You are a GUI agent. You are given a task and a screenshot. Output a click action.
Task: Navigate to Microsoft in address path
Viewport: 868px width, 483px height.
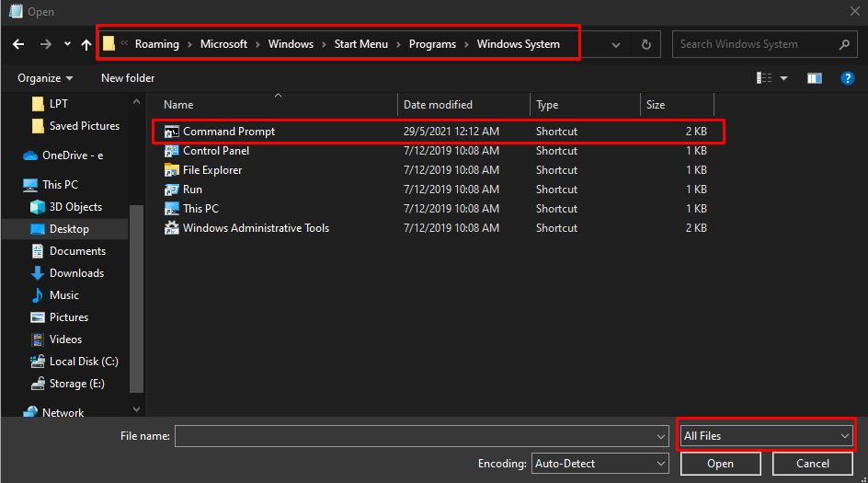click(223, 44)
